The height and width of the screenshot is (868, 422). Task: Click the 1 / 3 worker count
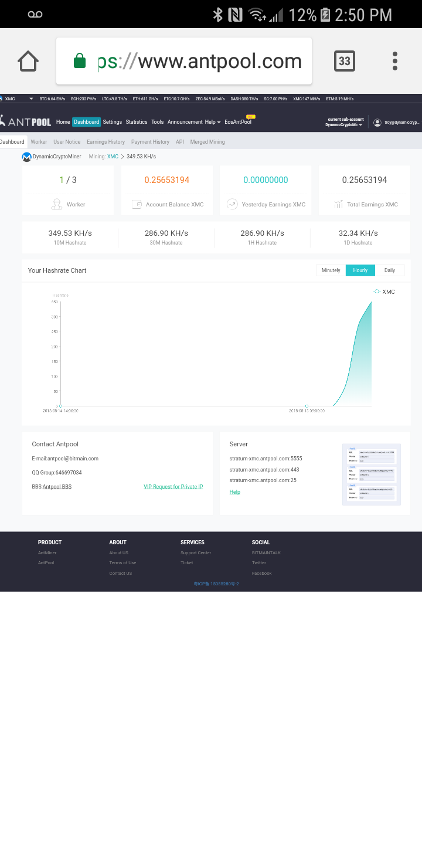tap(68, 180)
